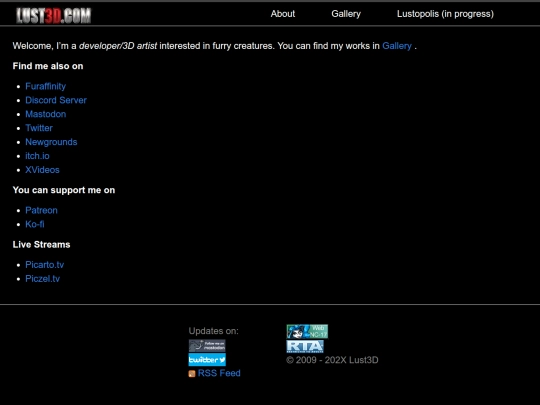Visit the Mastodon link in list

pyautogui.click(x=45, y=114)
